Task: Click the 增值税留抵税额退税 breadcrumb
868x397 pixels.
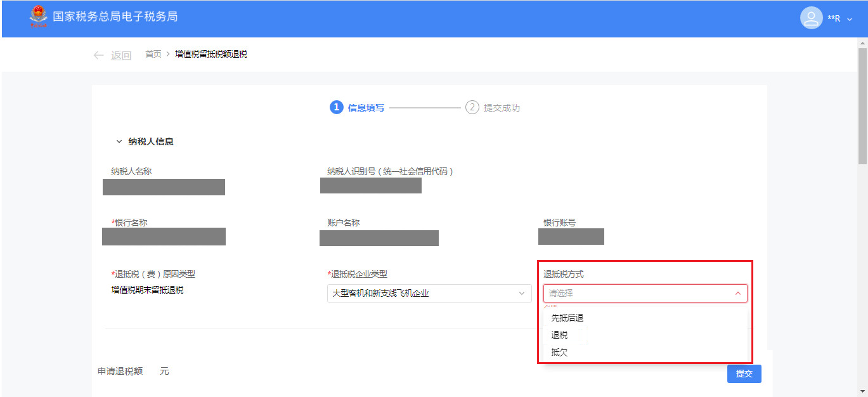Action: [211, 55]
